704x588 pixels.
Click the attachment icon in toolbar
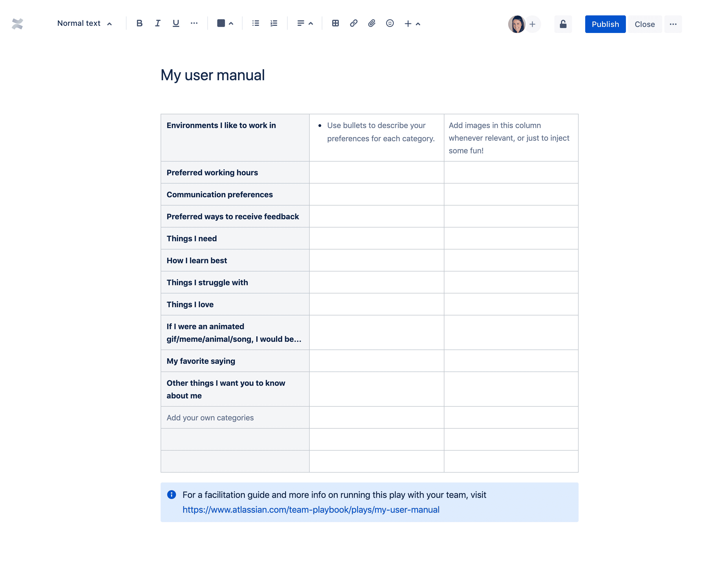(x=371, y=23)
